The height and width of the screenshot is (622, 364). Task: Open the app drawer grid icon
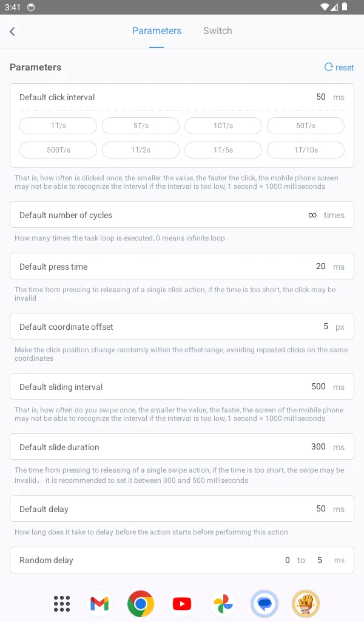click(61, 604)
